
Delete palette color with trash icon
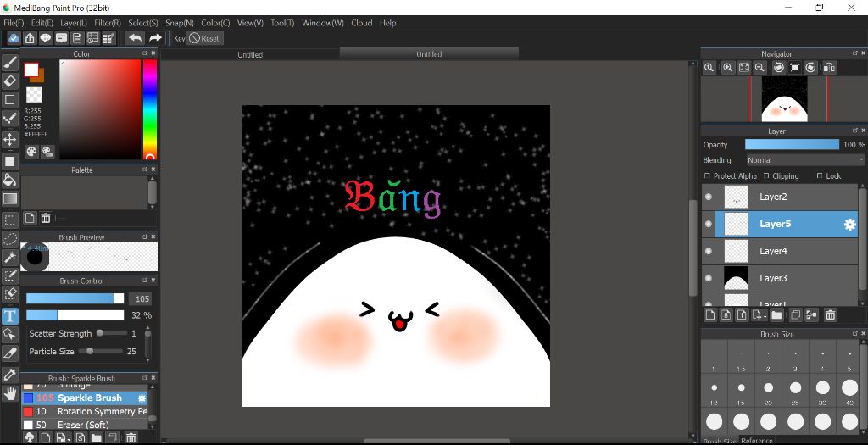point(46,218)
